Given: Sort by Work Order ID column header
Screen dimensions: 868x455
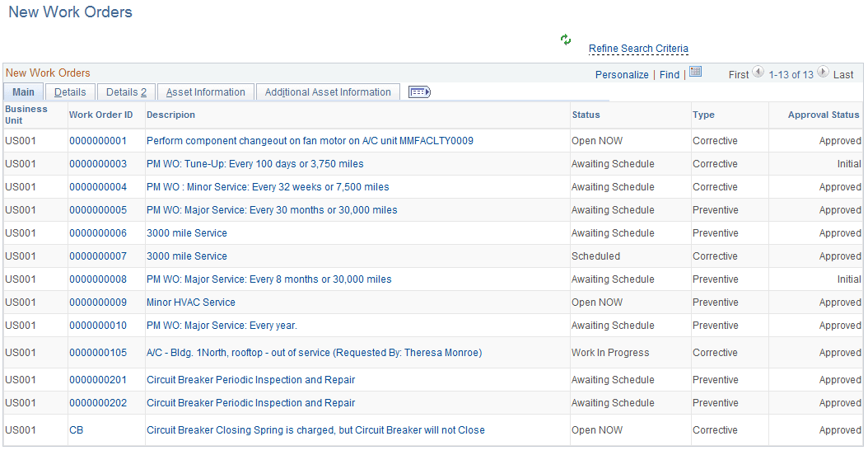Looking at the screenshot, I should click(x=100, y=115).
